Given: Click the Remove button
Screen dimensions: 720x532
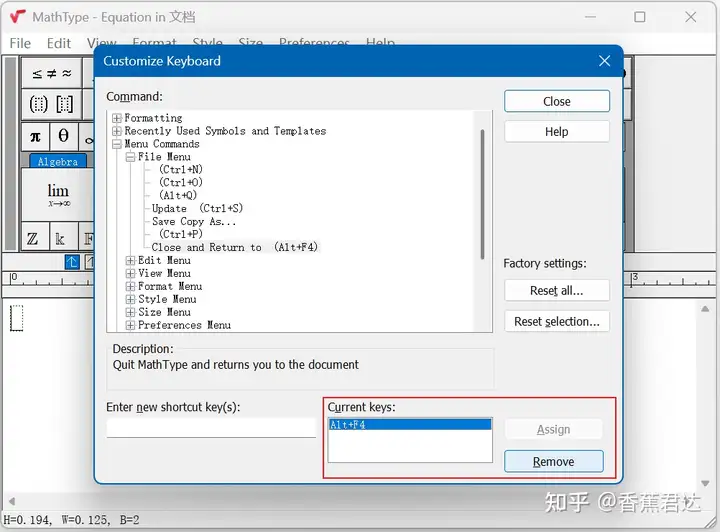Looking at the screenshot, I should pos(554,461).
